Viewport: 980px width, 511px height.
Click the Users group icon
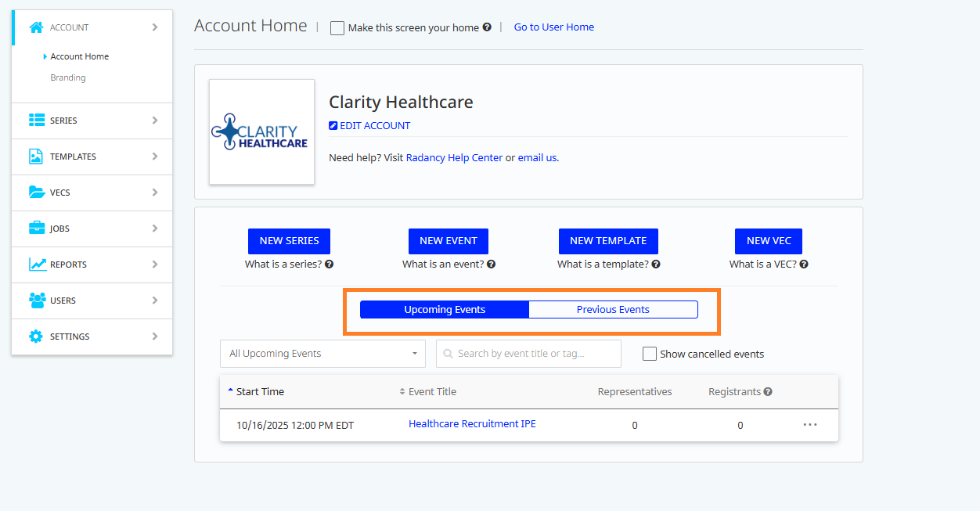pyautogui.click(x=37, y=300)
